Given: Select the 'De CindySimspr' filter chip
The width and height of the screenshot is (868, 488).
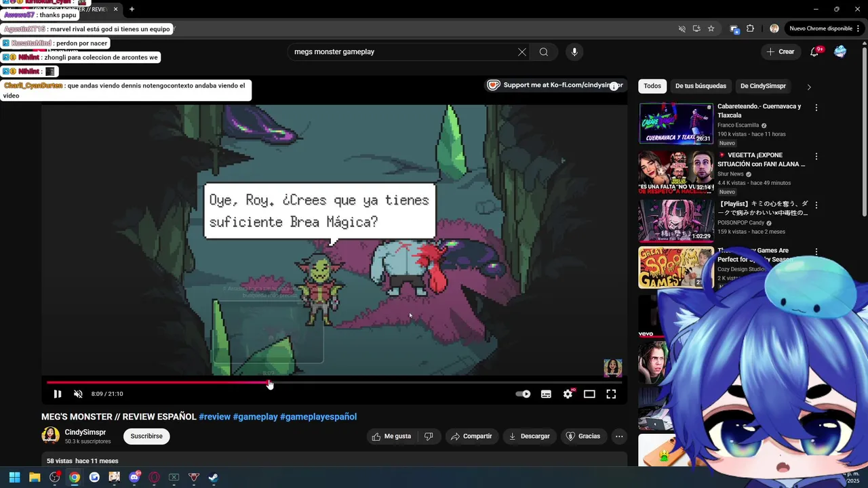Looking at the screenshot, I should click(763, 86).
